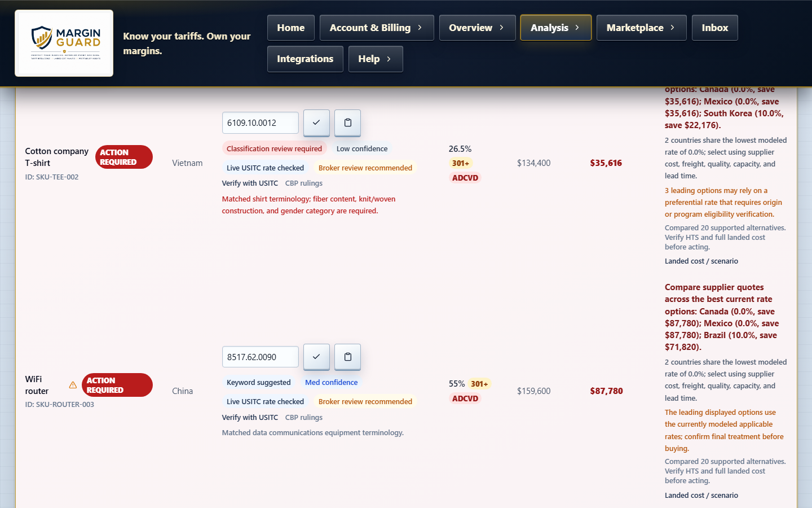812x508 pixels.
Task: Open CBP rulings for WiFi router row
Action: pyautogui.click(x=304, y=417)
